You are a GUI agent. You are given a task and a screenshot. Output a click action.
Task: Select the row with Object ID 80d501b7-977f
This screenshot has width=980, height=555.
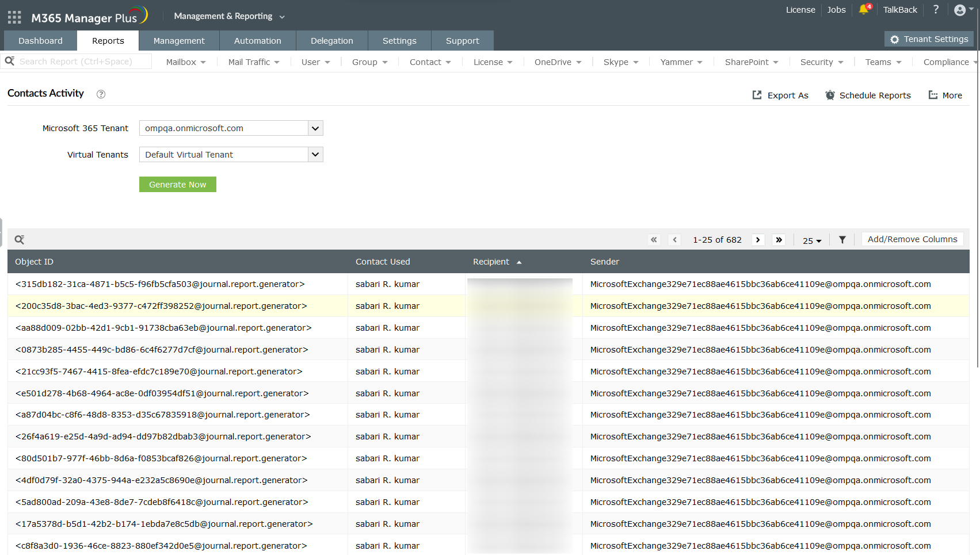(x=488, y=458)
